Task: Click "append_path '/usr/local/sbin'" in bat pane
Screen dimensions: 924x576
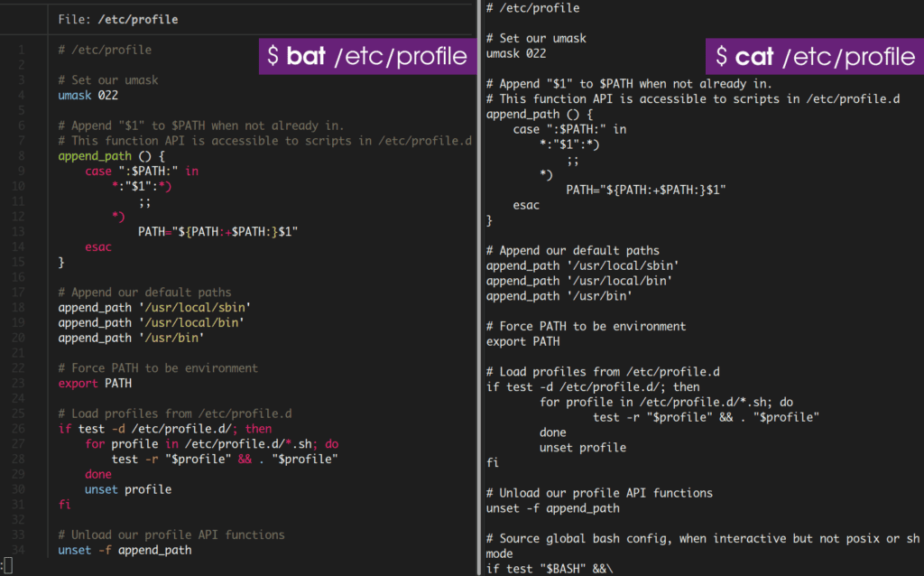Action: click(154, 308)
